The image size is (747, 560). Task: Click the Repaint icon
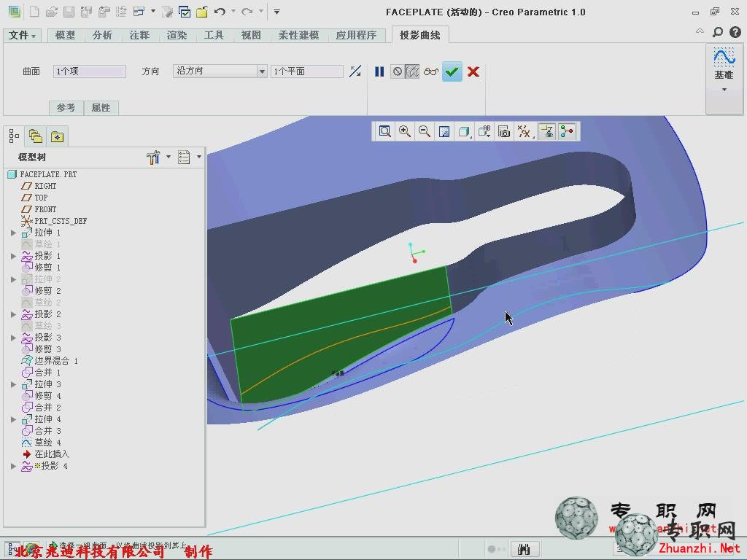[x=444, y=131]
